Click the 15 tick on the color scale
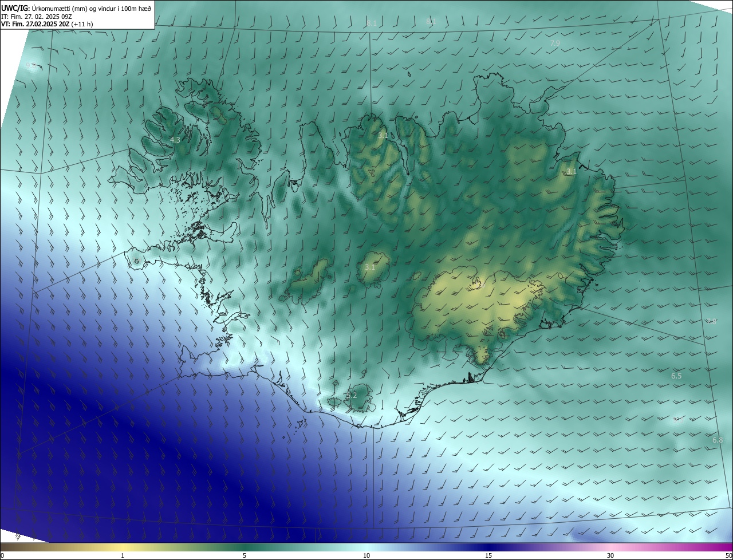Viewport: 733px width, 560px height. tap(488, 555)
